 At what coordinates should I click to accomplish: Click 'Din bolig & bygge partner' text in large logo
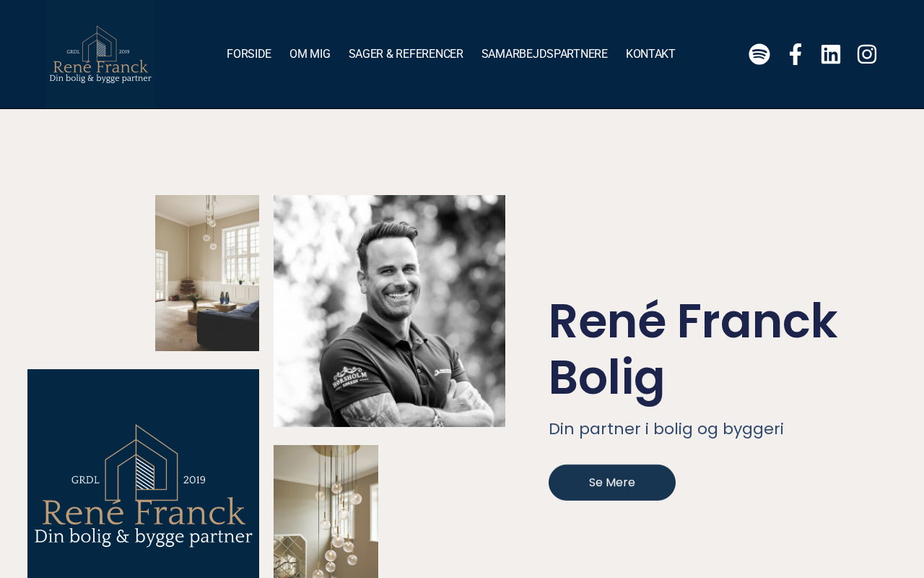point(144,537)
